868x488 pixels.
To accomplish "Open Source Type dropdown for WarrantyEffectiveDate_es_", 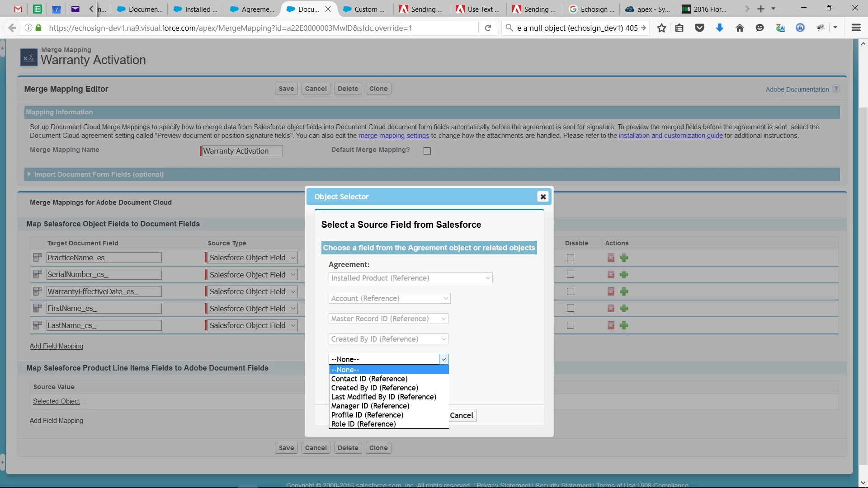I will click(251, 291).
